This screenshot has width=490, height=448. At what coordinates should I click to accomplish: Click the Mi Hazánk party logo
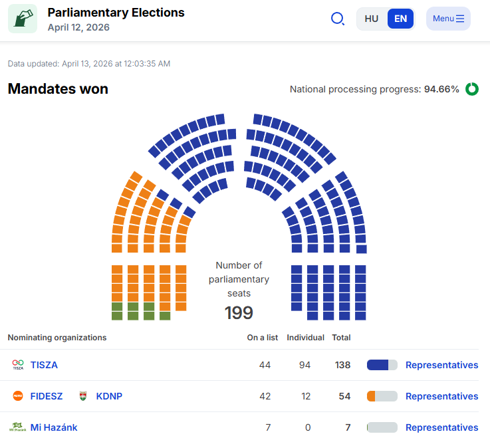[18, 427]
